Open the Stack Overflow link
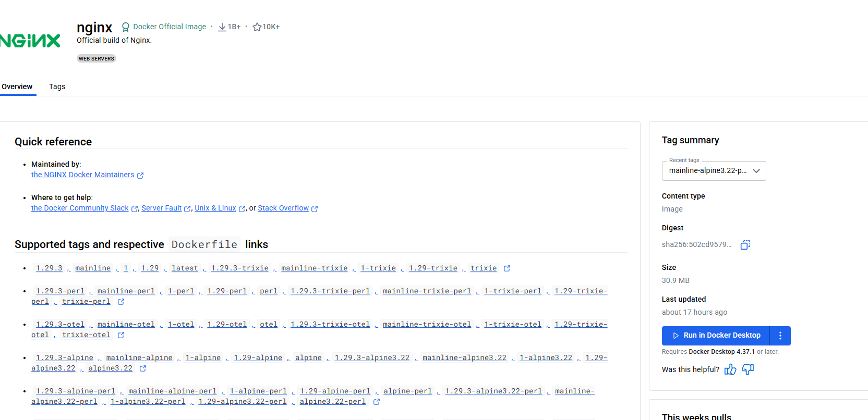Screen dimensions: 868x420 283,208
